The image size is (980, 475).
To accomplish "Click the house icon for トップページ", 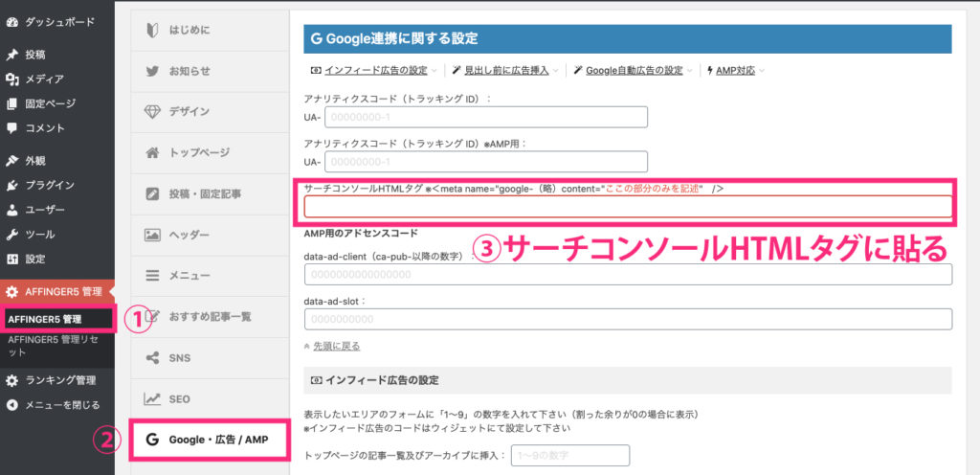I will (x=152, y=152).
